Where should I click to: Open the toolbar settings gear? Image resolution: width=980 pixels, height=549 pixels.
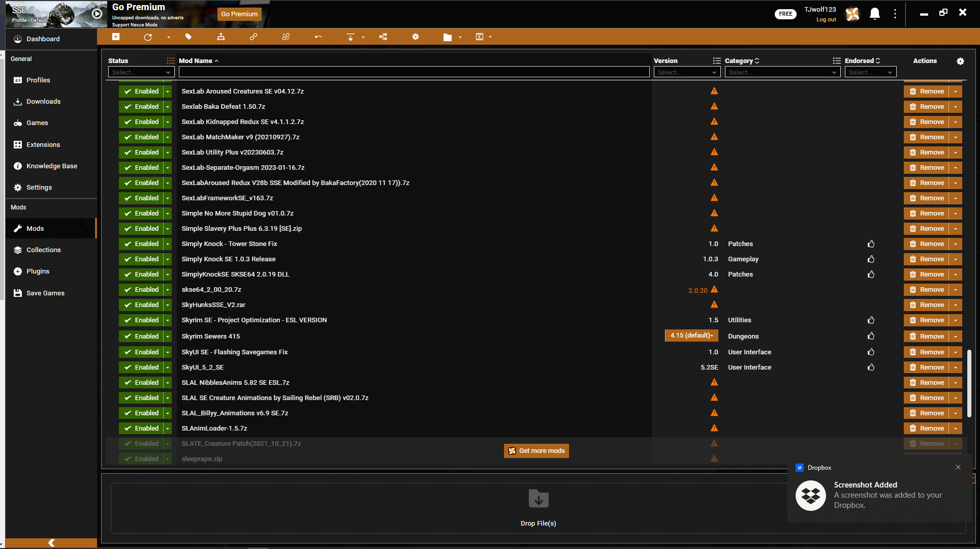tap(416, 37)
